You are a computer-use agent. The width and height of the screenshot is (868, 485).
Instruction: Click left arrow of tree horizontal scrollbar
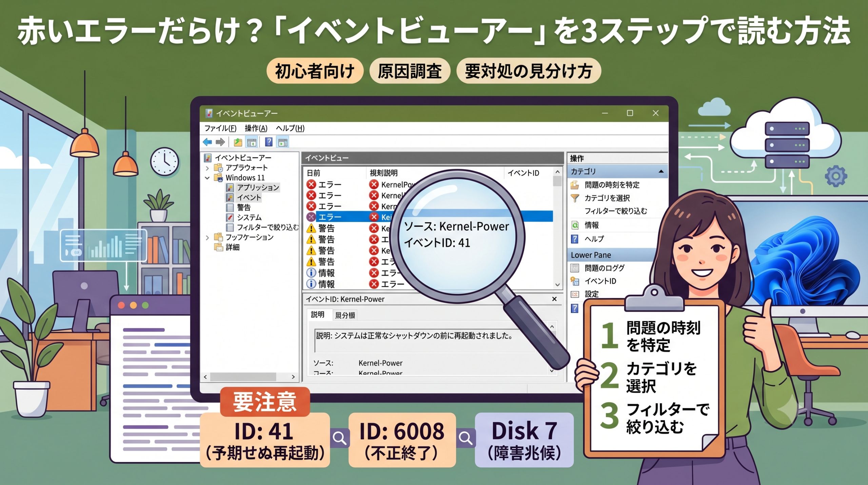tap(205, 377)
